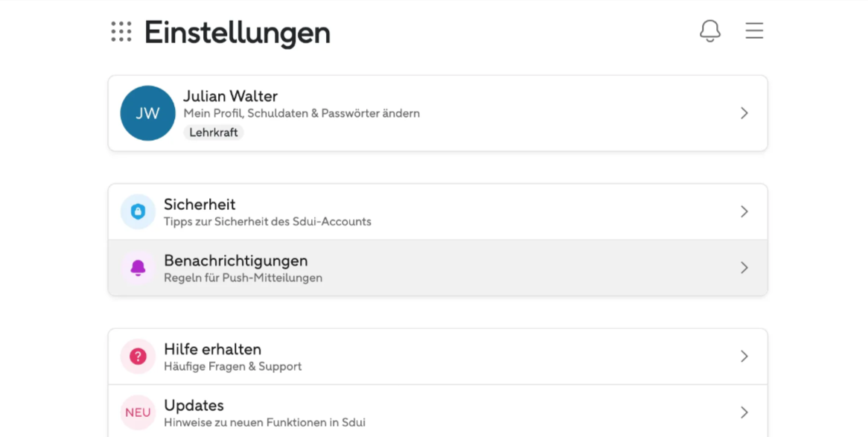Select the Hilfe erhalten entry
The width and height of the screenshot is (868, 437).
pyautogui.click(x=438, y=356)
